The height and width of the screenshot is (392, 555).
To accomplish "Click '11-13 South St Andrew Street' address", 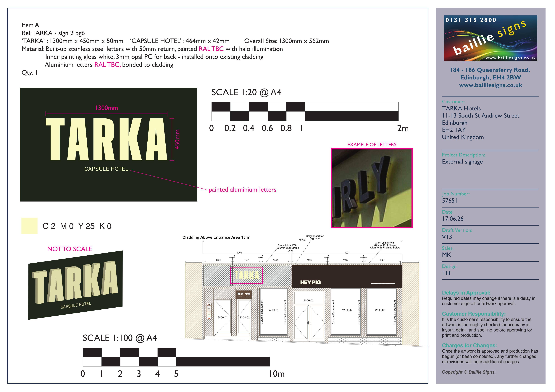I will pos(481,116).
